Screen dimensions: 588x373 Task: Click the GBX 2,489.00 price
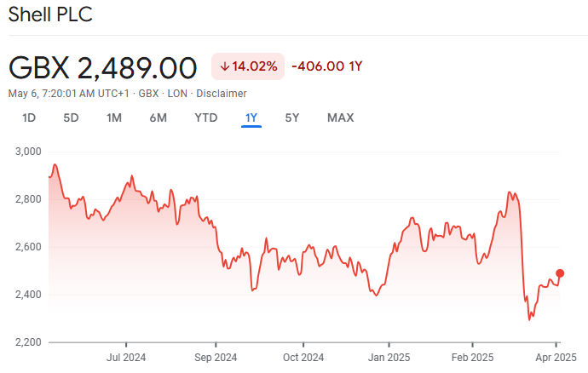[x=102, y=66]
